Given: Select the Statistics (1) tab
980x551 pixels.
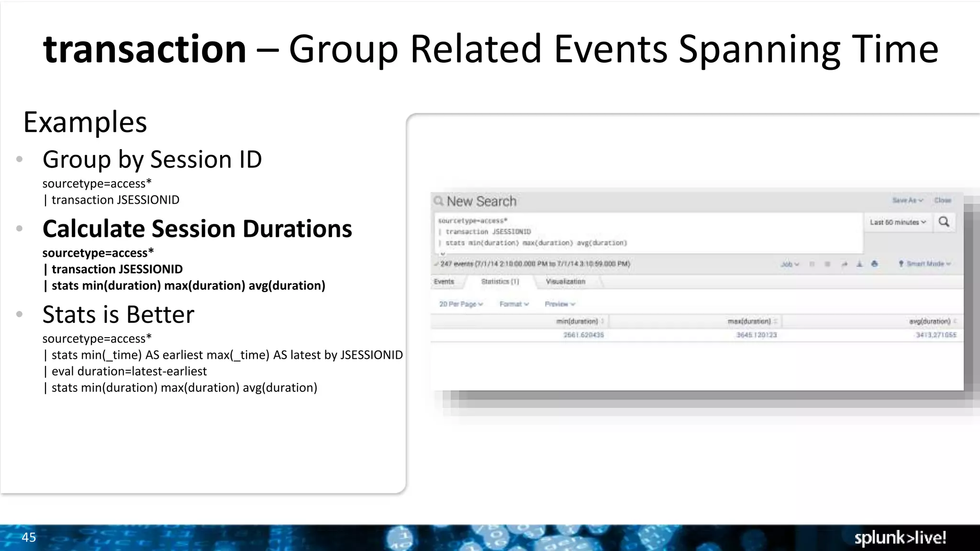Looking at the screenshot, I should click(500, 282).
